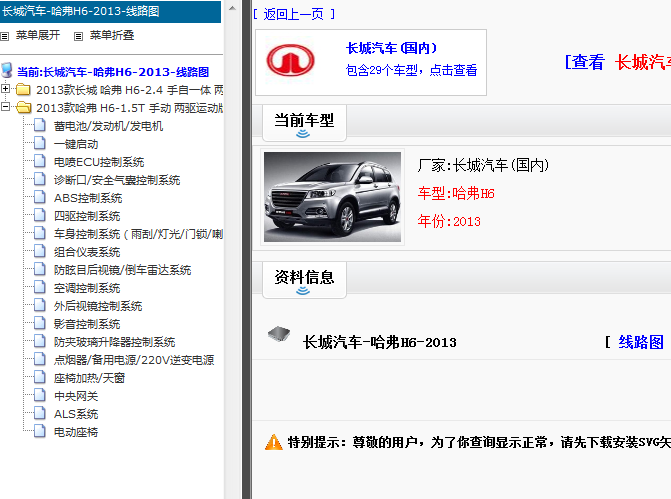Open 空调控制系统 tree item
Image resolution: width=671 pixels, height=499 pixels.
click(x=87, y=288)
